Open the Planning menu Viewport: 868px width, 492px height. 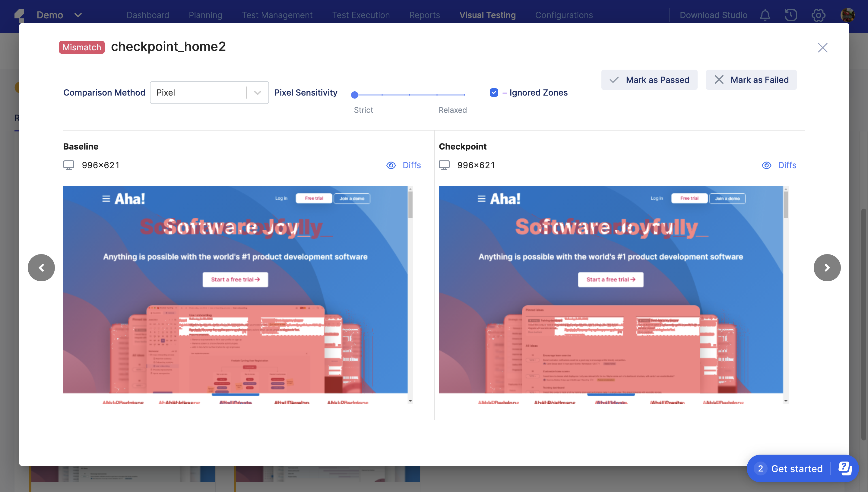click(205, 15)
